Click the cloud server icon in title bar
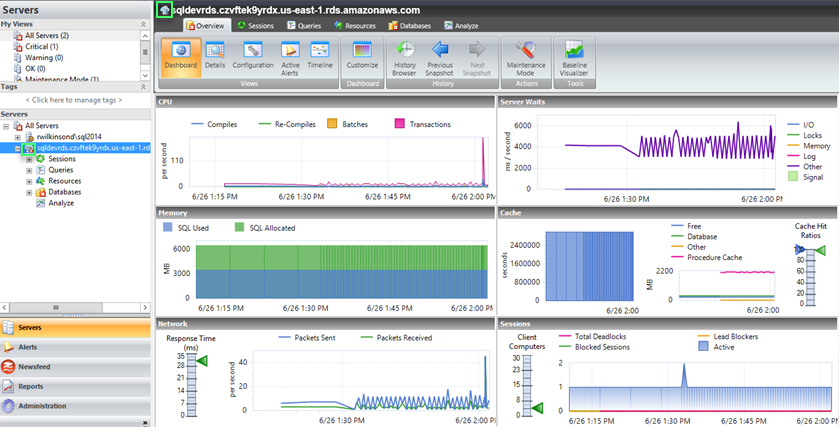Viewport: 839px width, 427px height. [164, 10]
